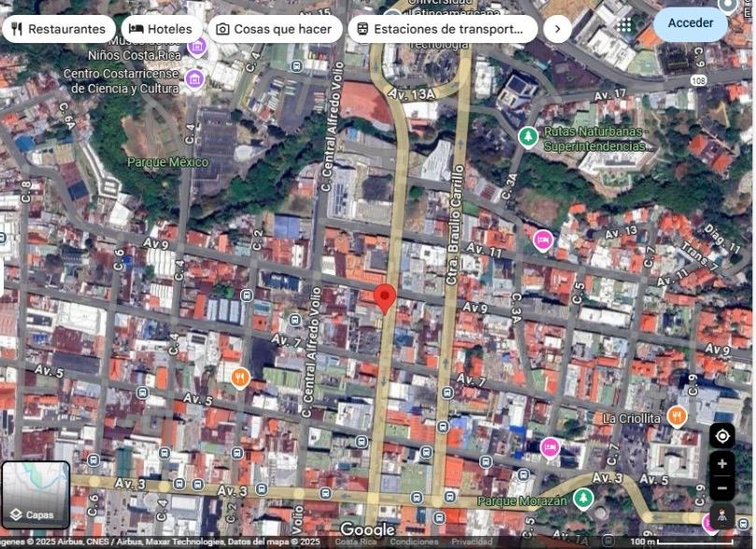Image resolution: width=756 pixels, height=549 pixels.
Task: Click Centro Costarricense de Ciencia museum marker
Action: [x=194, y=79]
